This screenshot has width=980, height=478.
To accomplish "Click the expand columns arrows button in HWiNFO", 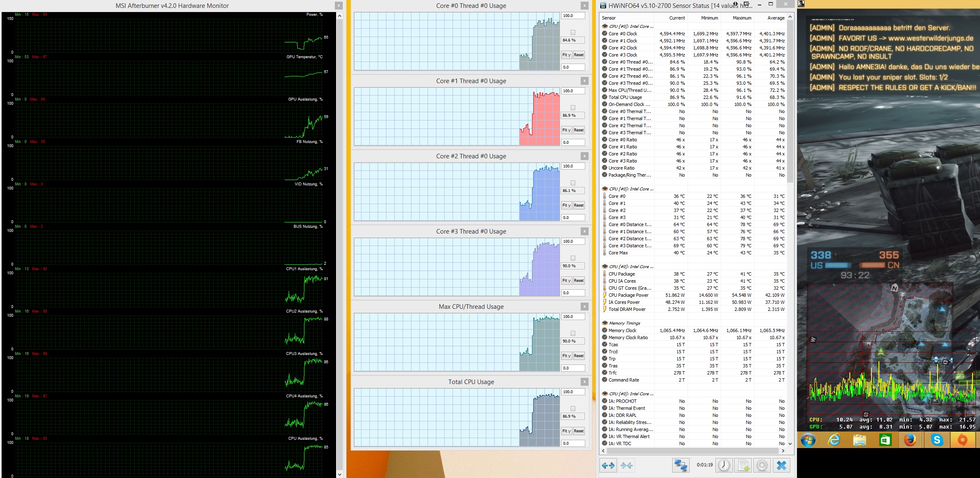I will 608,465.
